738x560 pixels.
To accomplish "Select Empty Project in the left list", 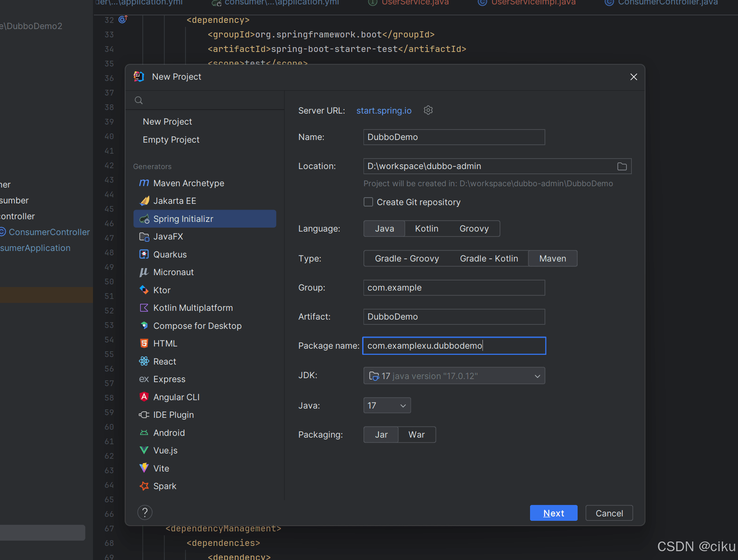I will click(x=171, y=140).
